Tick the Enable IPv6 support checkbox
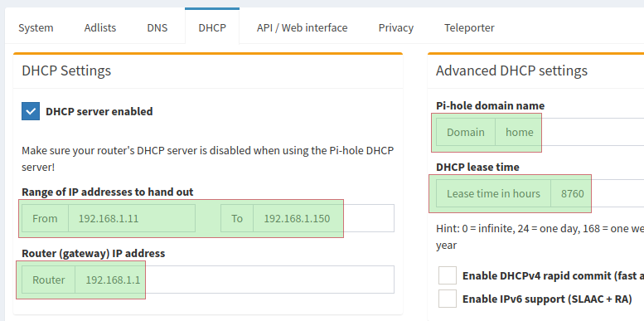 pyautogui.click(x=448, y=299)
